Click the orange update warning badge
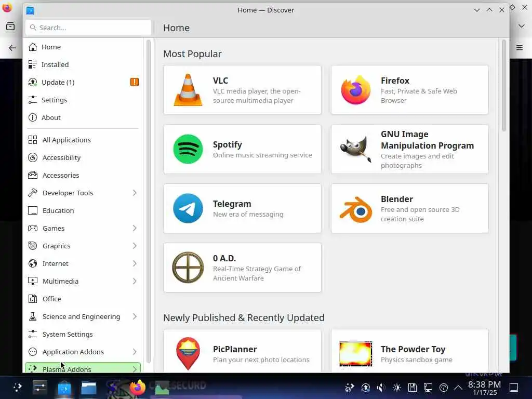The height and width of the screenshot is (399, 532). (135, 82)
